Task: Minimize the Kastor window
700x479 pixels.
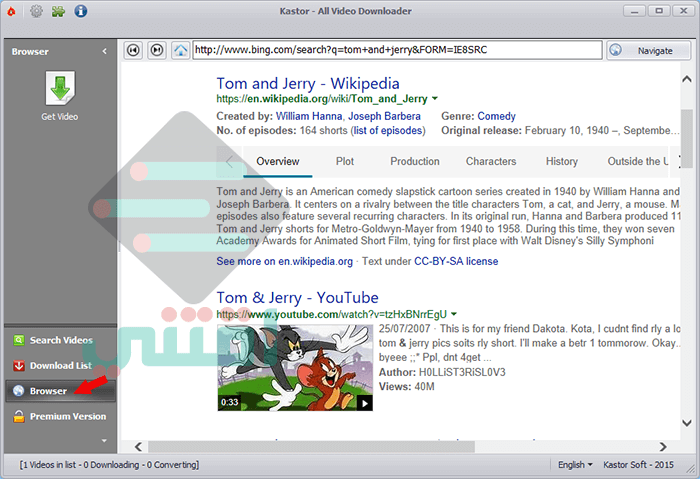Action: click(x=634, y=11)
